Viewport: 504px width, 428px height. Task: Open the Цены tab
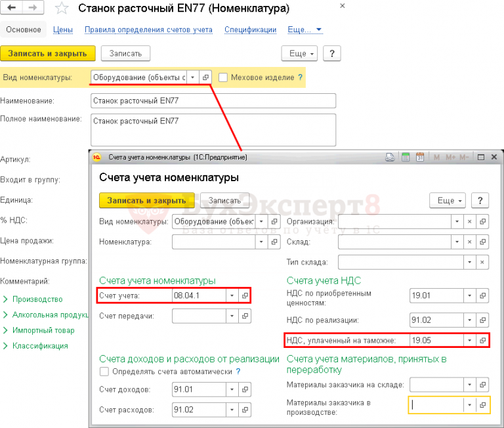pos(63,30)
